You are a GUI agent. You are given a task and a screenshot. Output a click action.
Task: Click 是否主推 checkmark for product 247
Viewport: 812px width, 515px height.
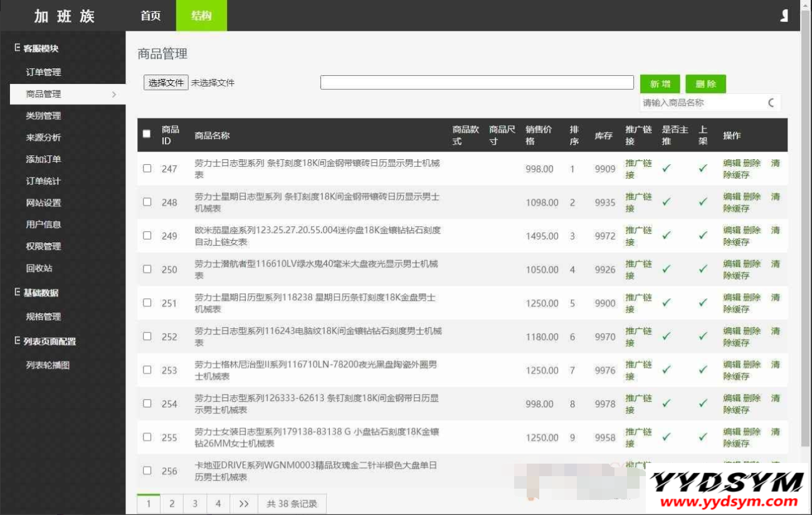[x=667, y=169]
